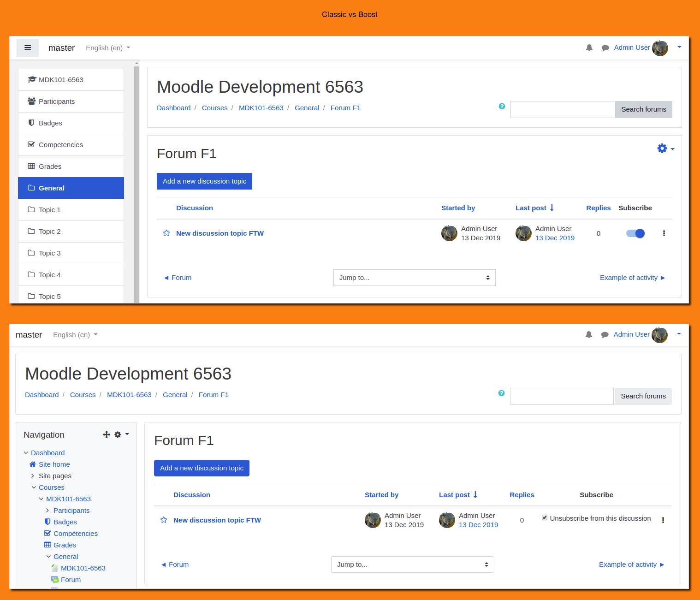Open Grades in Boost drawer

(71, 166)
